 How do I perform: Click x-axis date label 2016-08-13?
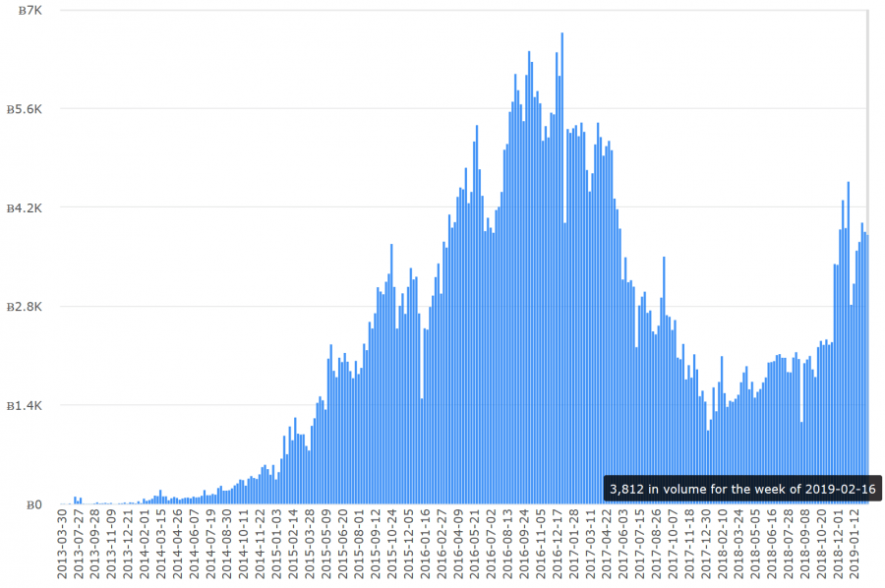[x=507, y=544]
